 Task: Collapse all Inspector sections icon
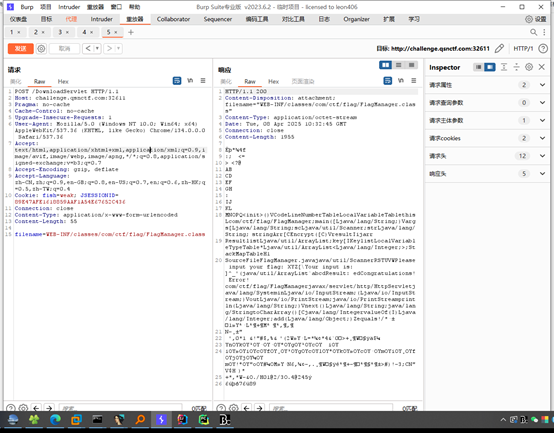point(517,67)
